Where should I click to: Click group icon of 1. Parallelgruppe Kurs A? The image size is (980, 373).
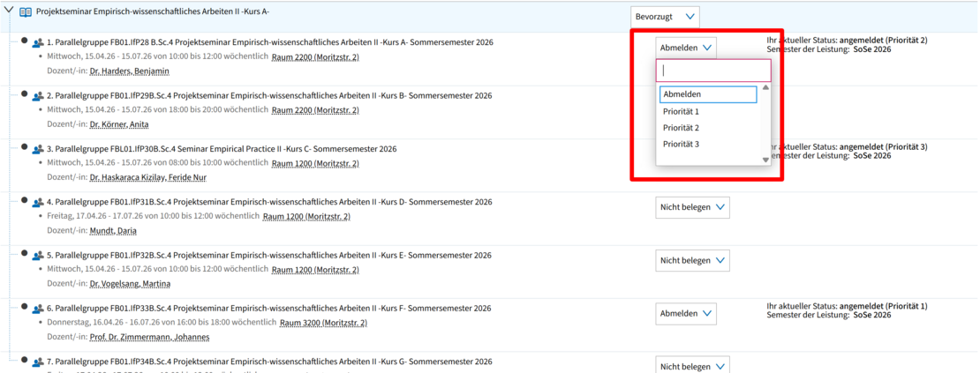point(38,42)
